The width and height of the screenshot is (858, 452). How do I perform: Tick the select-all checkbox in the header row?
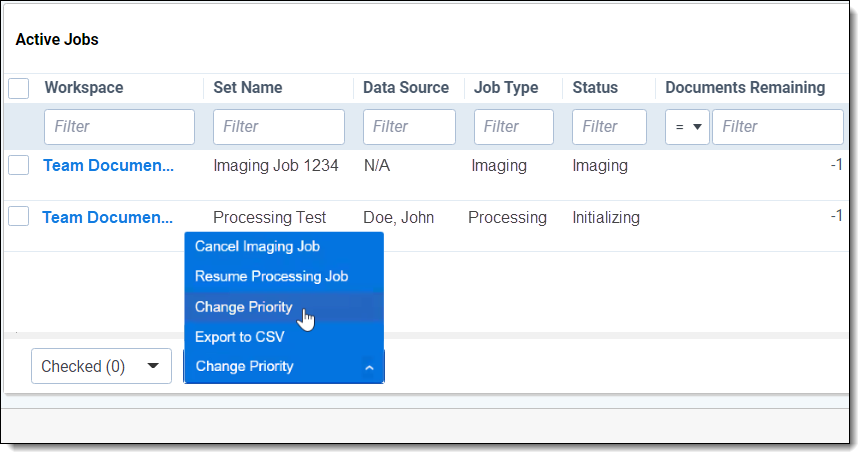tap(19, 88)
